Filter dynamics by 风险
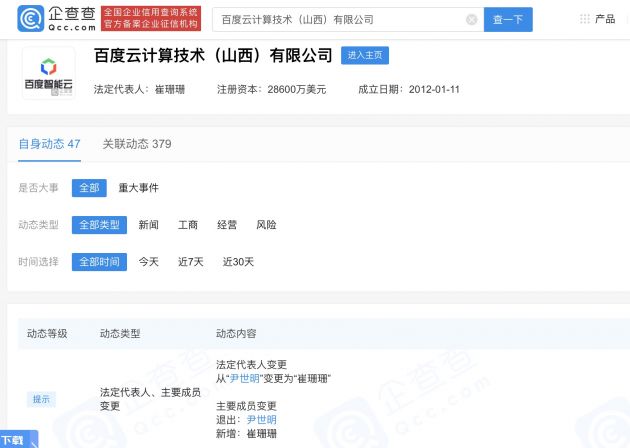The height and width of the screenshot is (448, 630). pos(266,225)
